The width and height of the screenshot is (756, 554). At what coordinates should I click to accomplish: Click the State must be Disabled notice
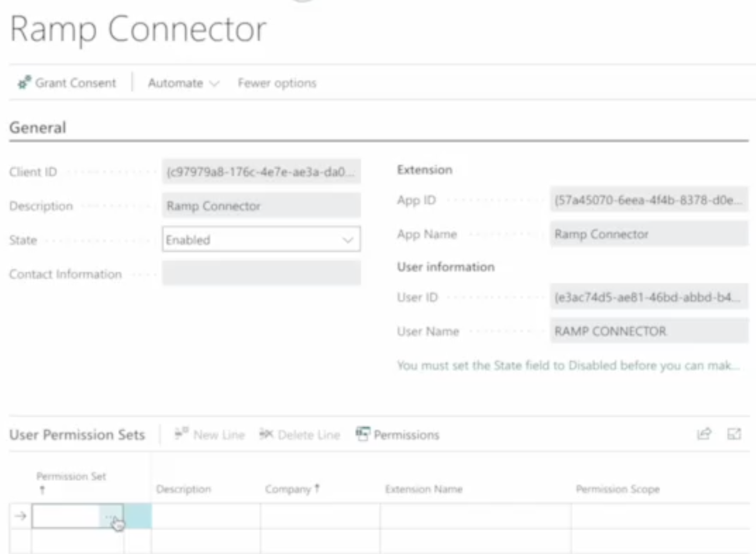[x=569, y=366]
